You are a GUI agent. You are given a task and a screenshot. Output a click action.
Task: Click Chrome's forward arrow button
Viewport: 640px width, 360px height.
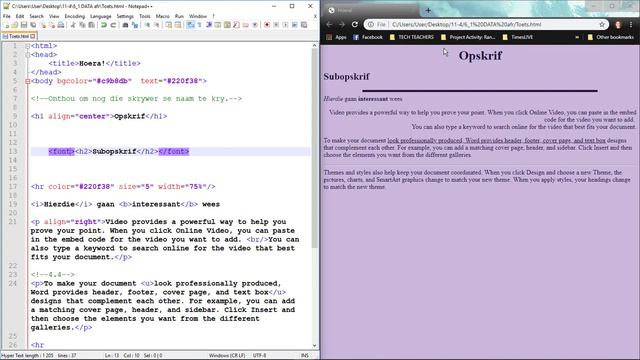click(342, 24)
